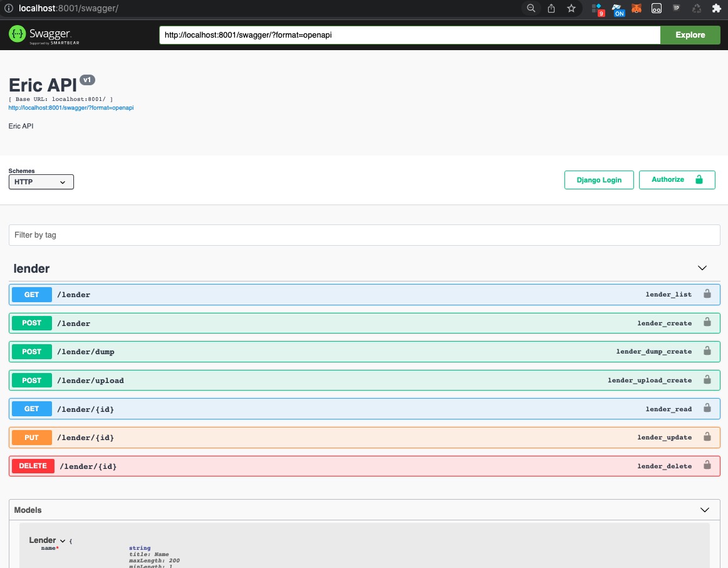This screenshot has width=728, height=568.
Task: Click the lock icon on lender_update row
Action: 707,436
